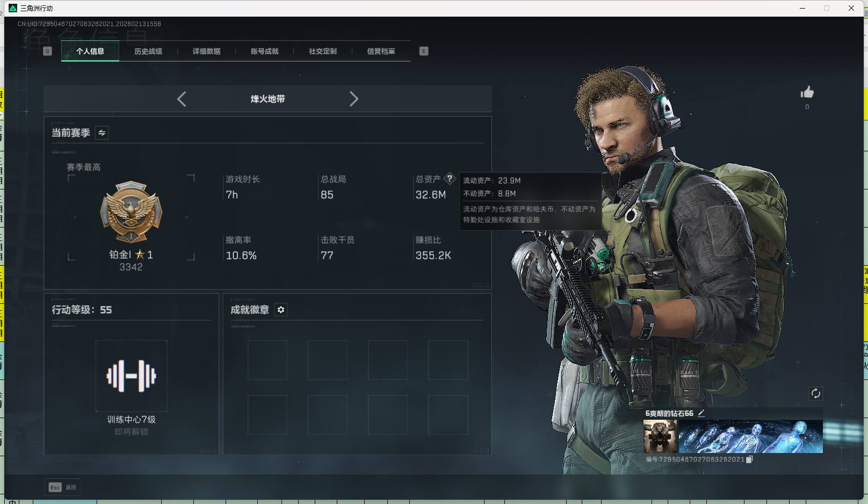Open settings gear beside 成就徽章

click(x=281, y=310)
